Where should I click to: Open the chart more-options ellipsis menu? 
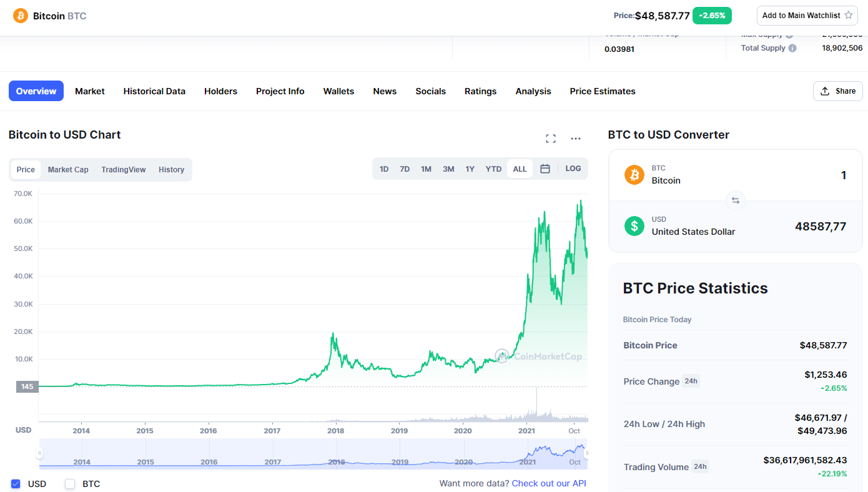click(x=576, y=139)
